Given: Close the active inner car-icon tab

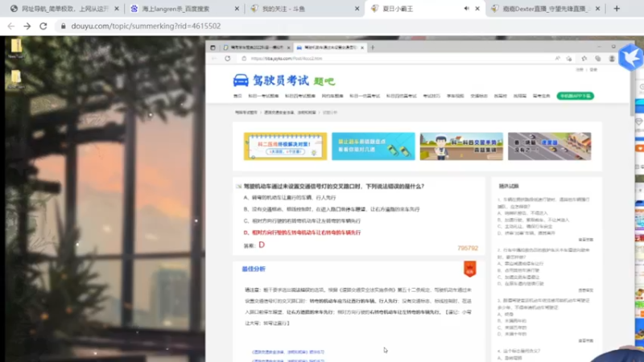Looking at the screenshot, I should [362, 47].
